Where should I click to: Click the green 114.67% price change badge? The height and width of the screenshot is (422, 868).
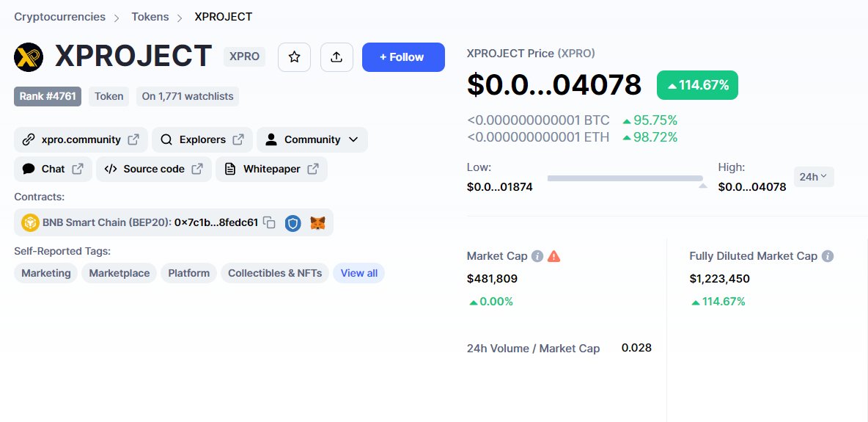[697, 85]
